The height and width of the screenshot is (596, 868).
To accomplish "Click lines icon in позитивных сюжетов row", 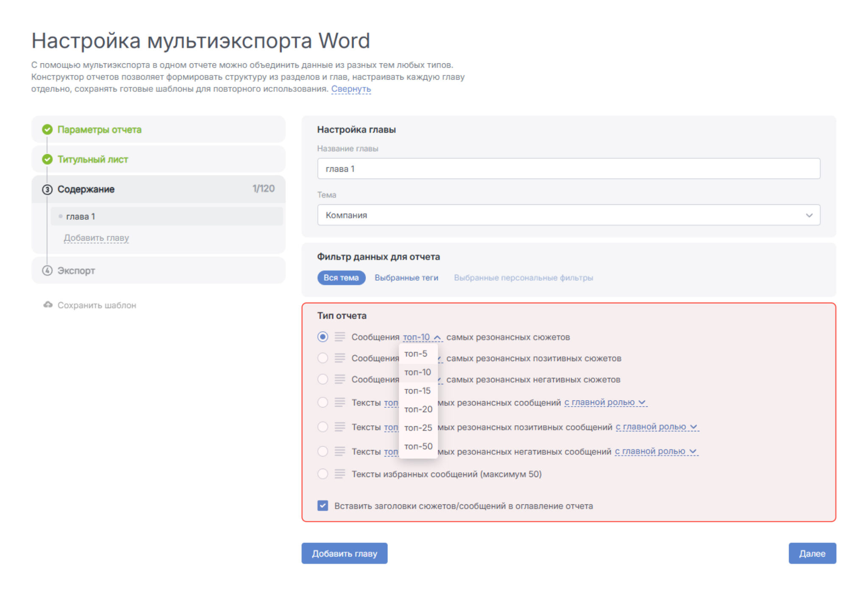I will [339, 358].
